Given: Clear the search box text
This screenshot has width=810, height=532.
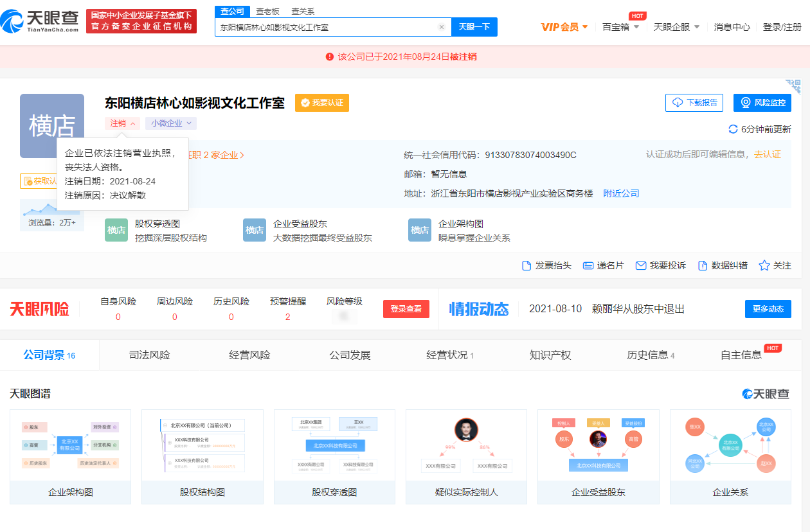Looking at the screenshot, I should pos(442,27).
